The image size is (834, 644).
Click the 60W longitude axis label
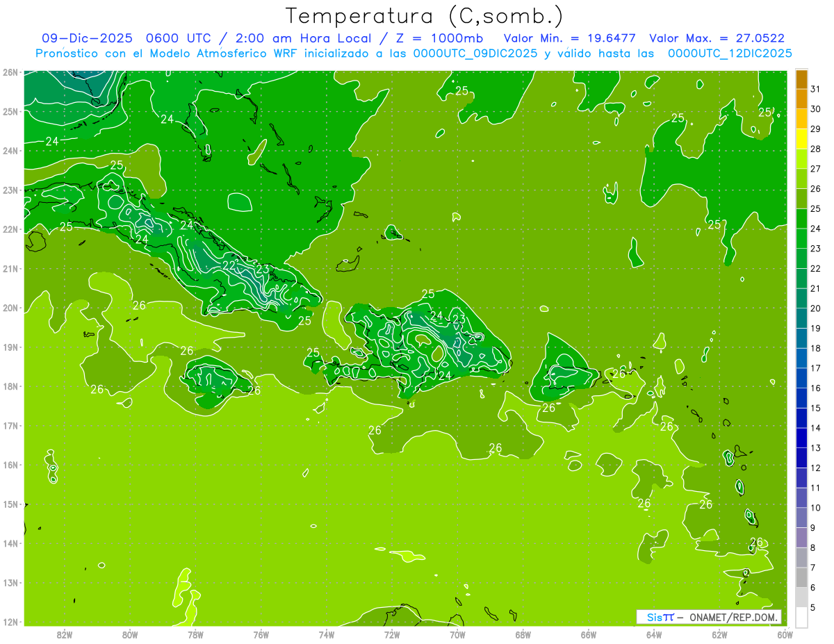[785, 634]
